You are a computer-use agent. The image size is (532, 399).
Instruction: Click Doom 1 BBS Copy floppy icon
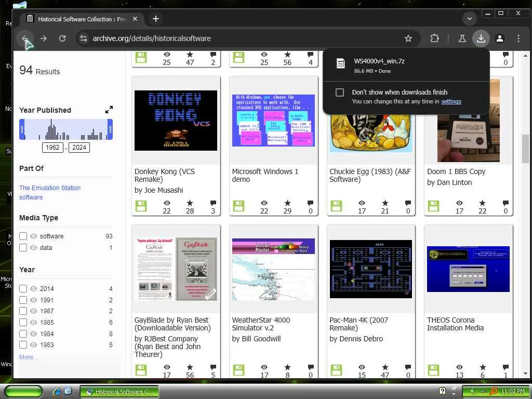(x=433, y=206)
